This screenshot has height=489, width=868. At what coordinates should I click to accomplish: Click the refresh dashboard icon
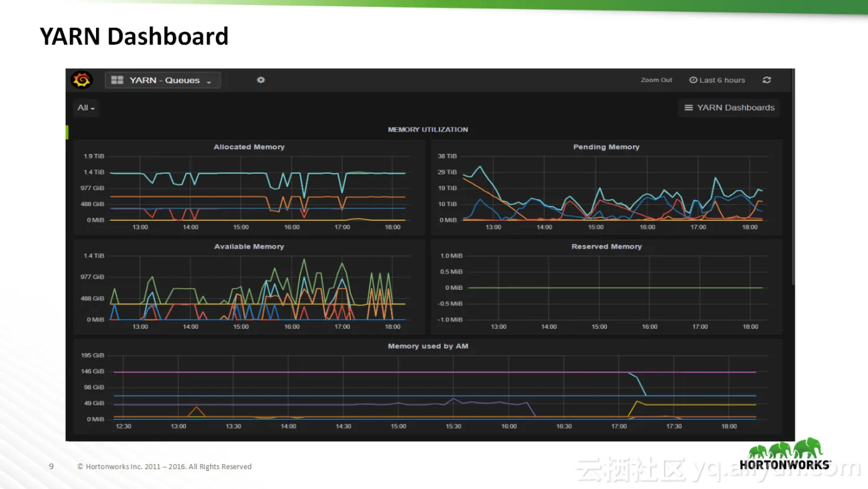click(x=767, y=80)
